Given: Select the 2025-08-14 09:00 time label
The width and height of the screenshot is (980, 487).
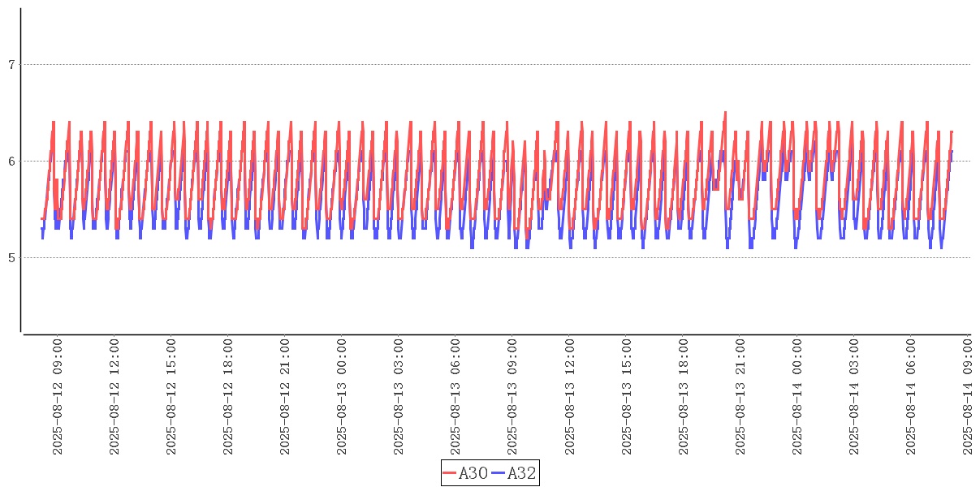Looking at the screenshot, I should 968,397.
